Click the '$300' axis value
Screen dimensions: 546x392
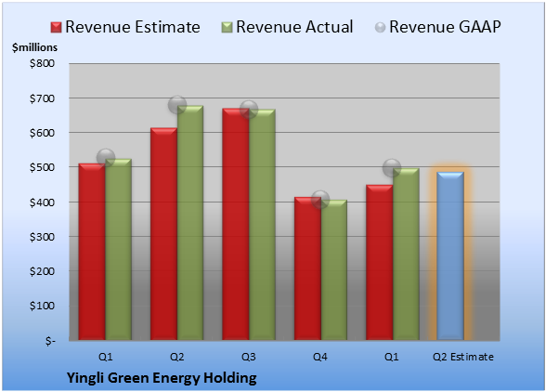[x=42, y=237]
